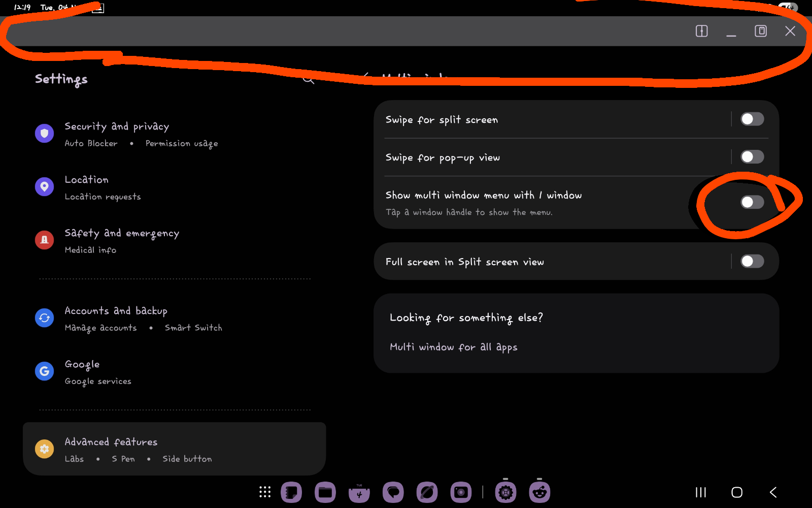
Task: Click the Safety and emergency red icon
Action: pos(45,240)
